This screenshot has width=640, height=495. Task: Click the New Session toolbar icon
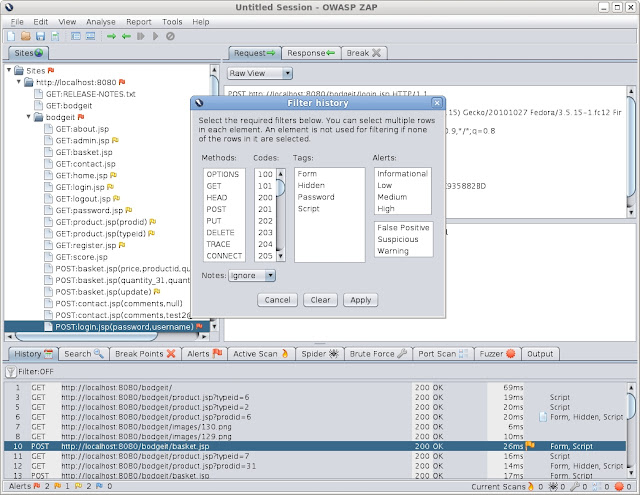click(x=11, y=36)
